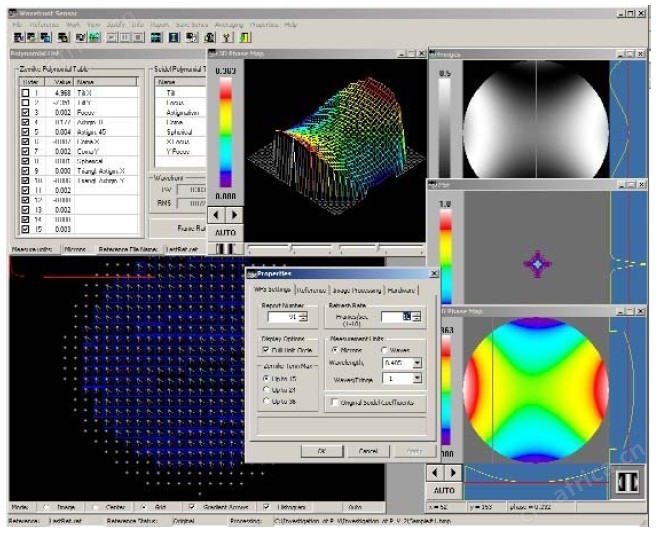Click the third toolbar icon with blue square
Screen dimensions: 657x534
(x=45, y=38)
